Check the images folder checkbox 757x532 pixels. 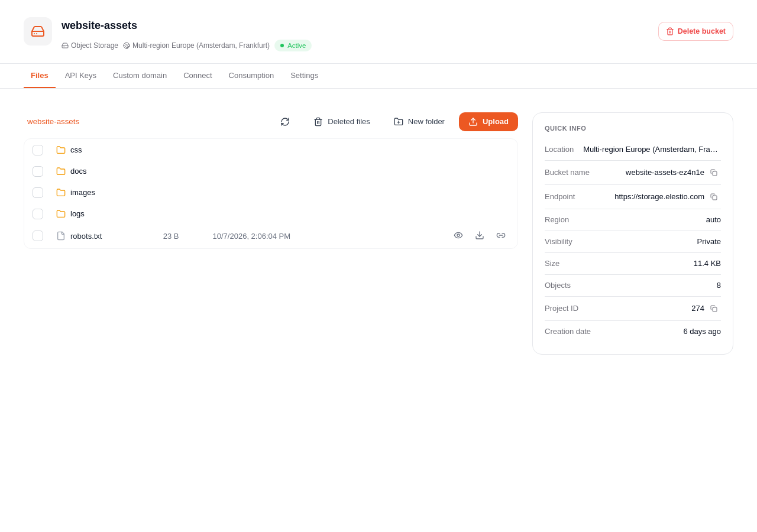click(x=38, y=193)
